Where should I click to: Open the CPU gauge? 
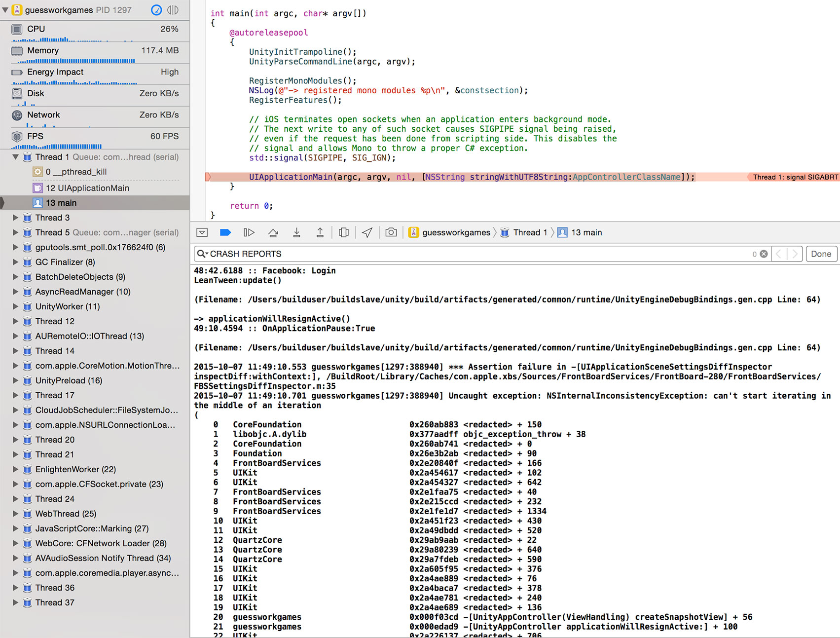[95, 31]
